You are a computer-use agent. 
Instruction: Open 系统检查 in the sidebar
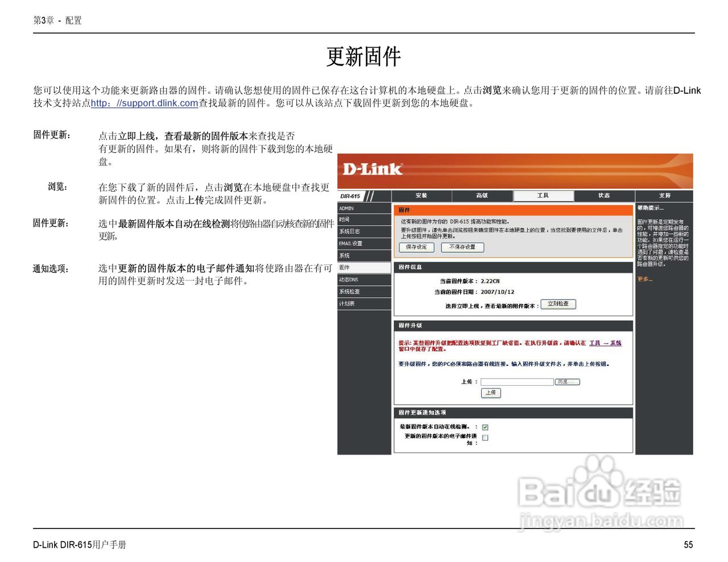click(x=364, y=292)
